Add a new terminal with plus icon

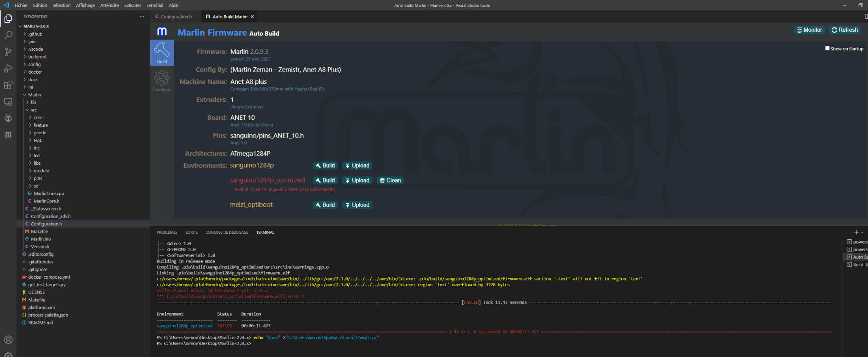click(x=856, y=232)
